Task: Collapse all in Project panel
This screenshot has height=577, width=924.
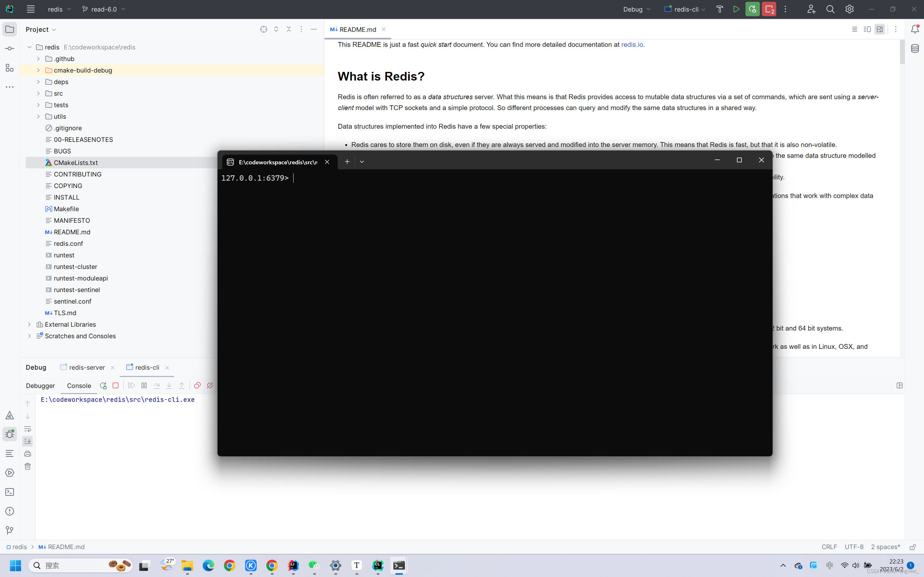Action: [x=289, y=30]
